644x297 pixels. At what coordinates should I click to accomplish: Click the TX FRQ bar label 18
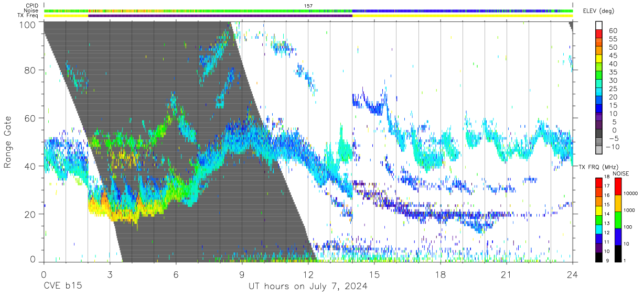tap(607, 178)
